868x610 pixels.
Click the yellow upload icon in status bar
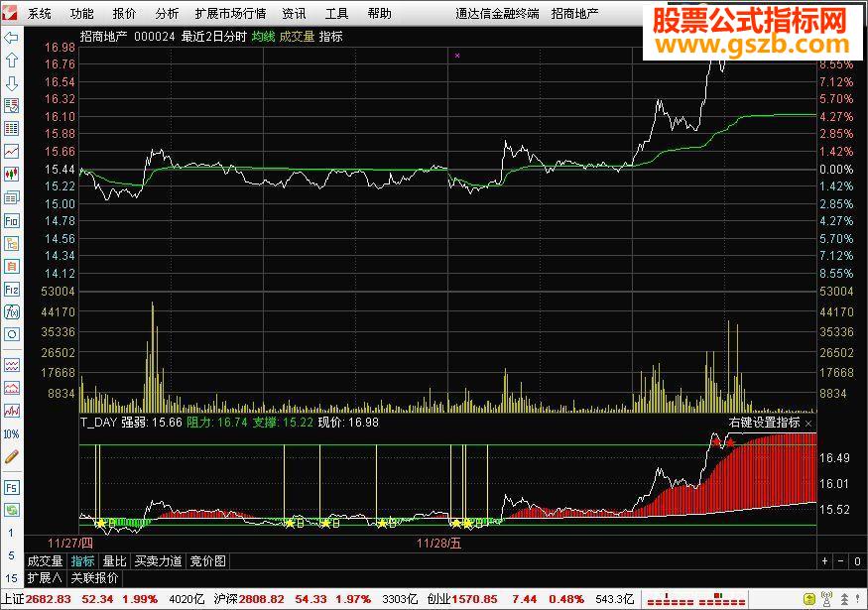coord(809,599)
